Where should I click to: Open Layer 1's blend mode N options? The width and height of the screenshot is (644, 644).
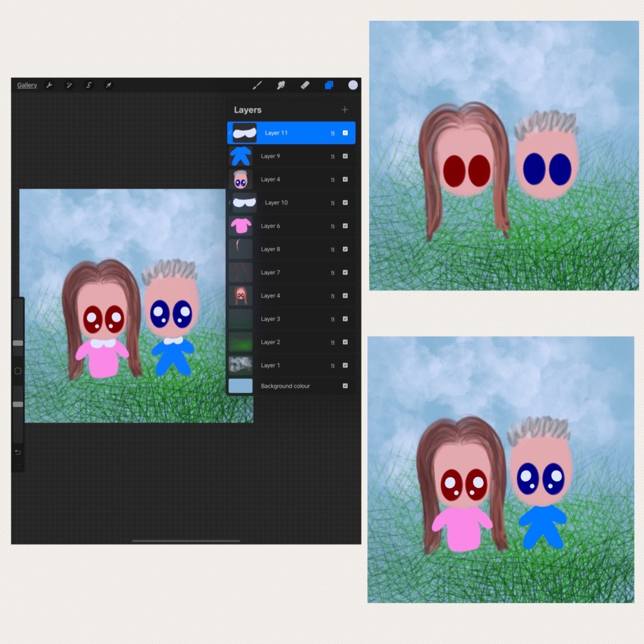333,365
